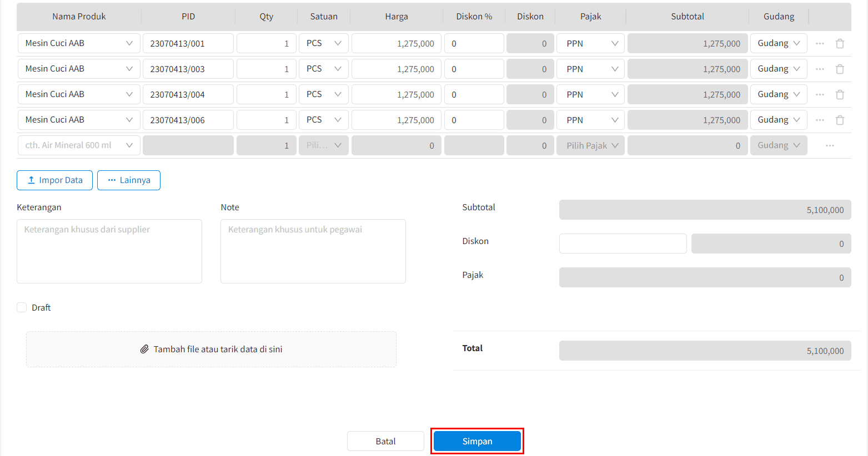Open more options for row 23070413/006

(x=820, y=120)
